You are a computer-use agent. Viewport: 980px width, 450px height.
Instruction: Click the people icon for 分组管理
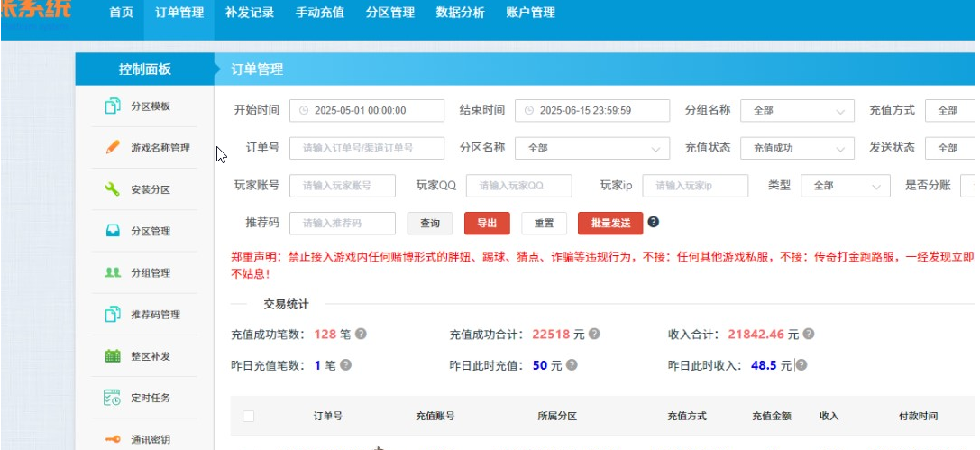113,272
